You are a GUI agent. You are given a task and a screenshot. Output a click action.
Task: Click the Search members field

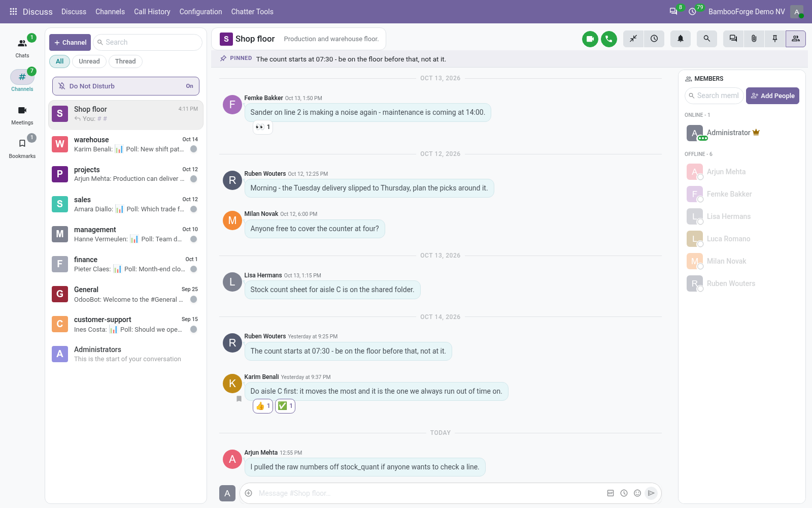pyautogui.click(x=714, y=96)
